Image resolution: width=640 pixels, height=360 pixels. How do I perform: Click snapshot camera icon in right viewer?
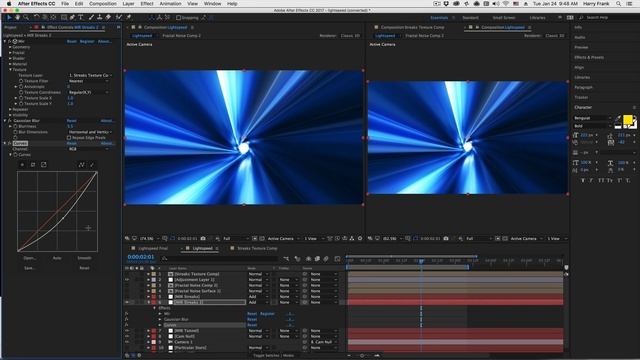pyautogui.click(x=446, y=238)
